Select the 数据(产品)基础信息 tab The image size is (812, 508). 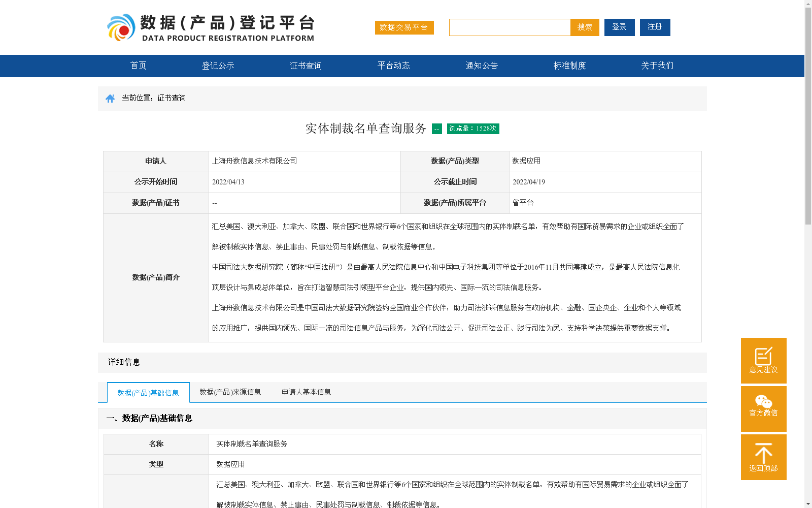[x=147, y=392]
